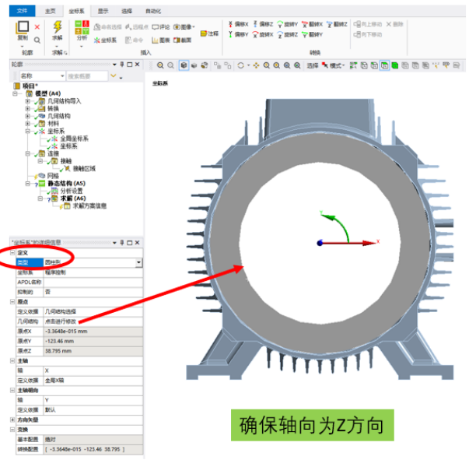The width and height of the screenshot is (476, 467).
Task: Switch to the 自动化 (Automation) ribbon tab
Action: 153,11
